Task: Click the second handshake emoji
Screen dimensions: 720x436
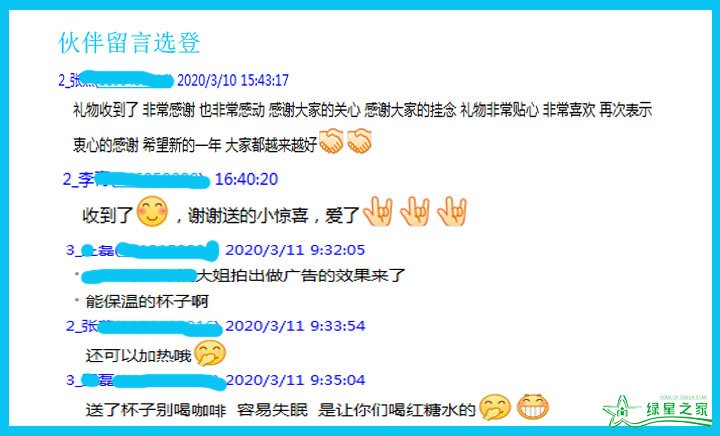Action: (360, 141)
